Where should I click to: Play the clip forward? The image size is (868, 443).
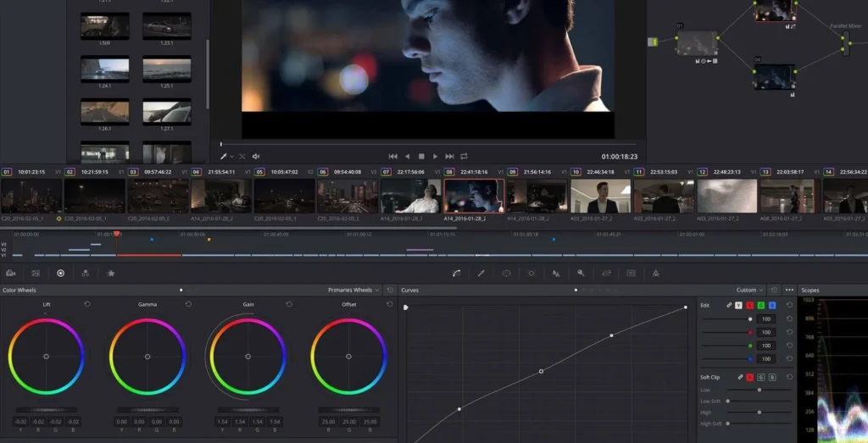click(435, 157)
